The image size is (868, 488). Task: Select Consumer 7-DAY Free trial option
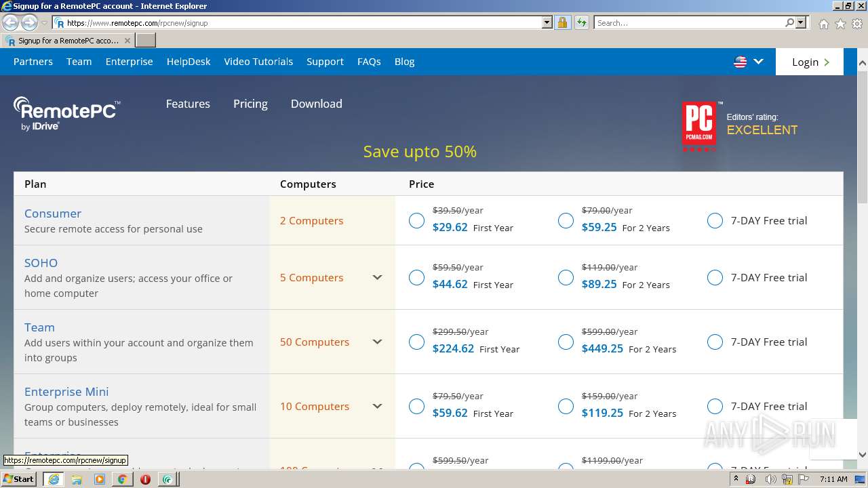click(x=715, y=221)
